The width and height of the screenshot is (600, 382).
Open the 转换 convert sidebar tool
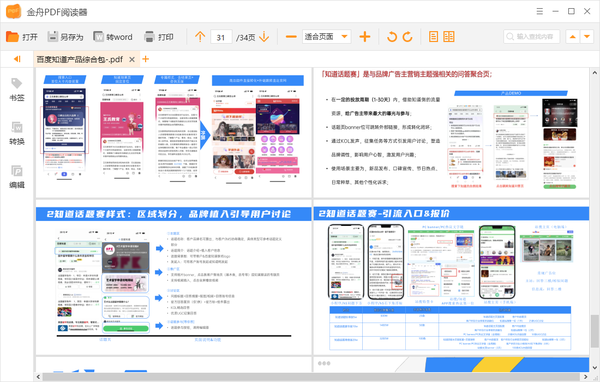17,133
